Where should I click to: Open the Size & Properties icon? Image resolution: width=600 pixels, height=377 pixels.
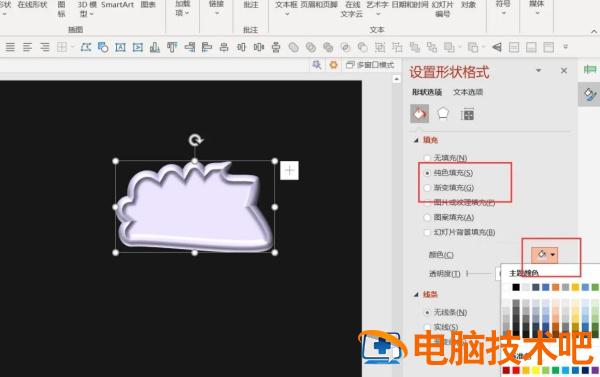point(467,114)
